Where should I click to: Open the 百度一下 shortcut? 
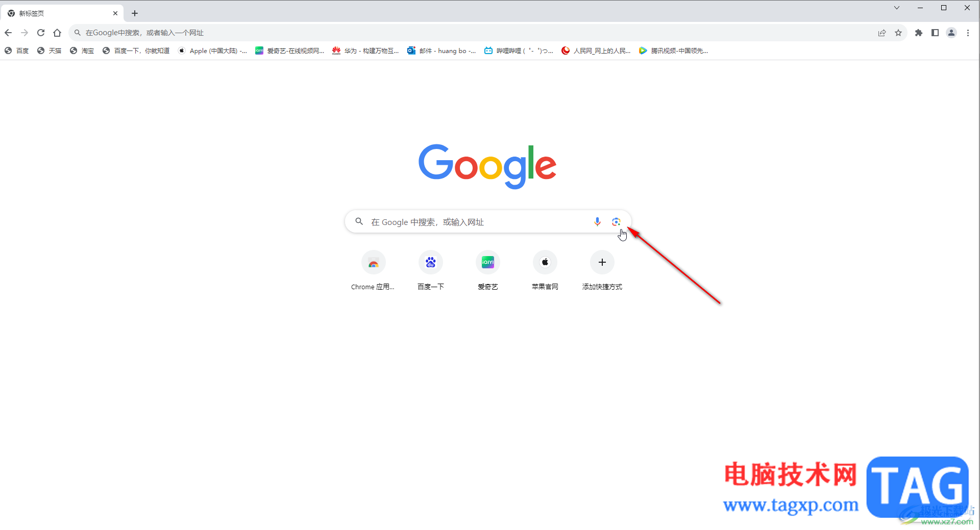tap(431, 270)
